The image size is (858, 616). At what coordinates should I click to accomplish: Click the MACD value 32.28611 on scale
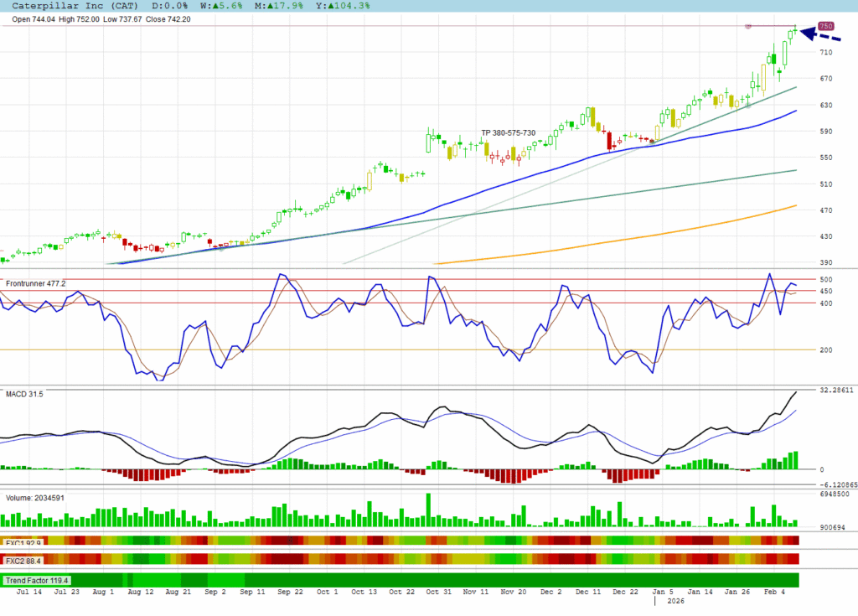tap(837, 391)
